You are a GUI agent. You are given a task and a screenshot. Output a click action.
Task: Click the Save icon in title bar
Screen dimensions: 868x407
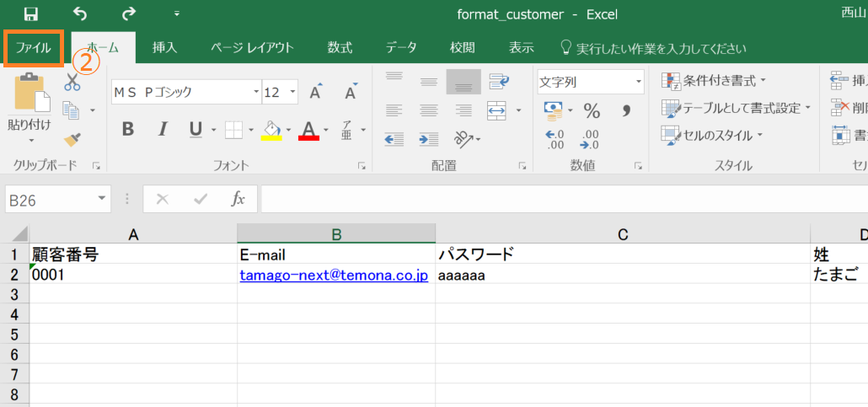coord(31,13)
